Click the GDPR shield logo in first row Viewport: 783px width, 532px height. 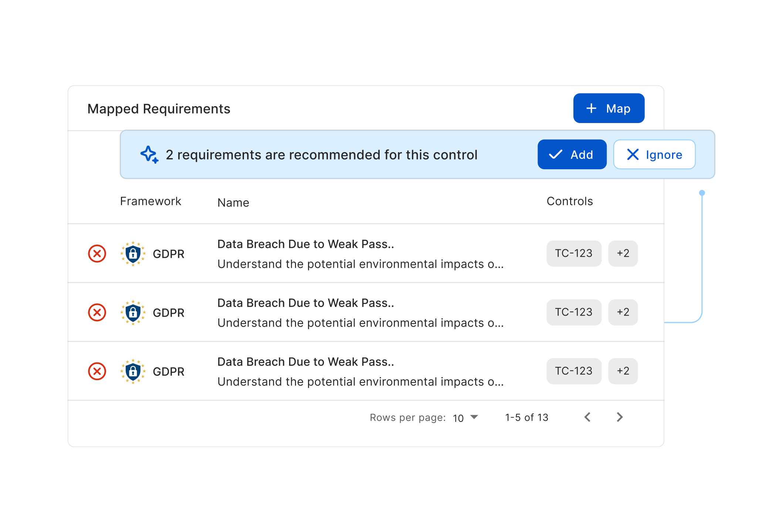133,254
